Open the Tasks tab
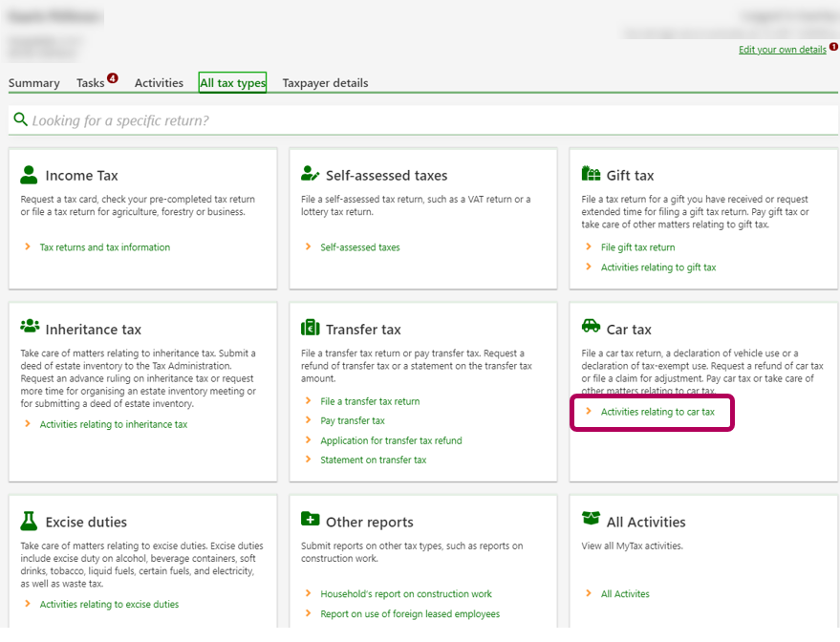The height and width of the screenshot is (642, 840). point(91,83)
